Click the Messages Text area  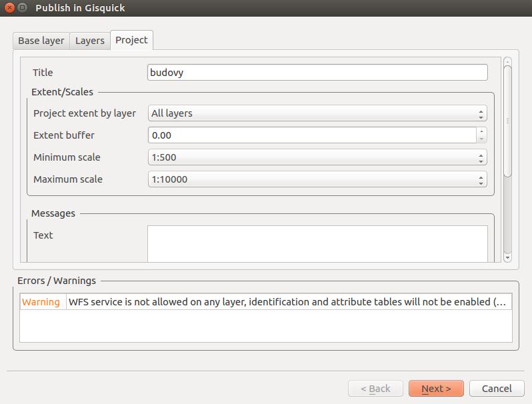click(x=317, y=244)
